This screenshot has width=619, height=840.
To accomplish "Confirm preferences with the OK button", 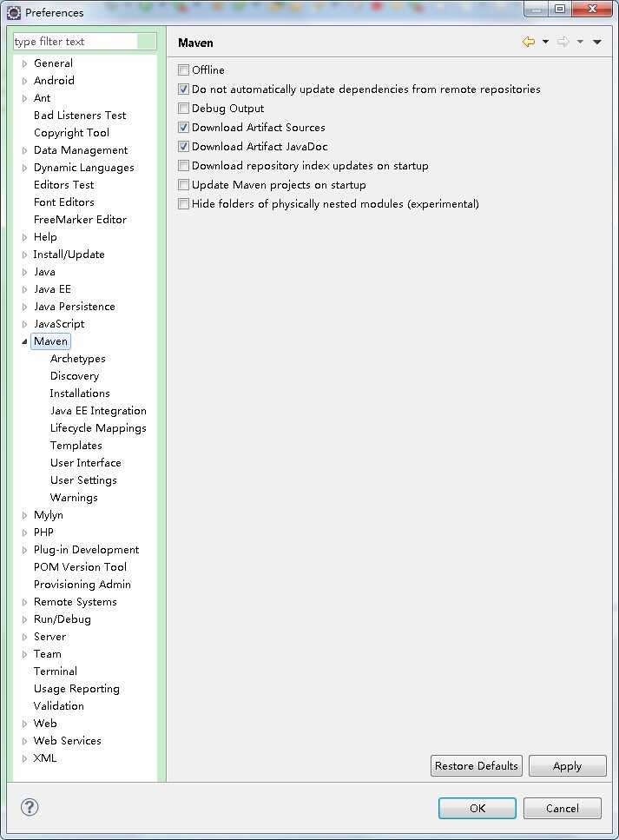I will pyautogui.click(x=477, y=808).
